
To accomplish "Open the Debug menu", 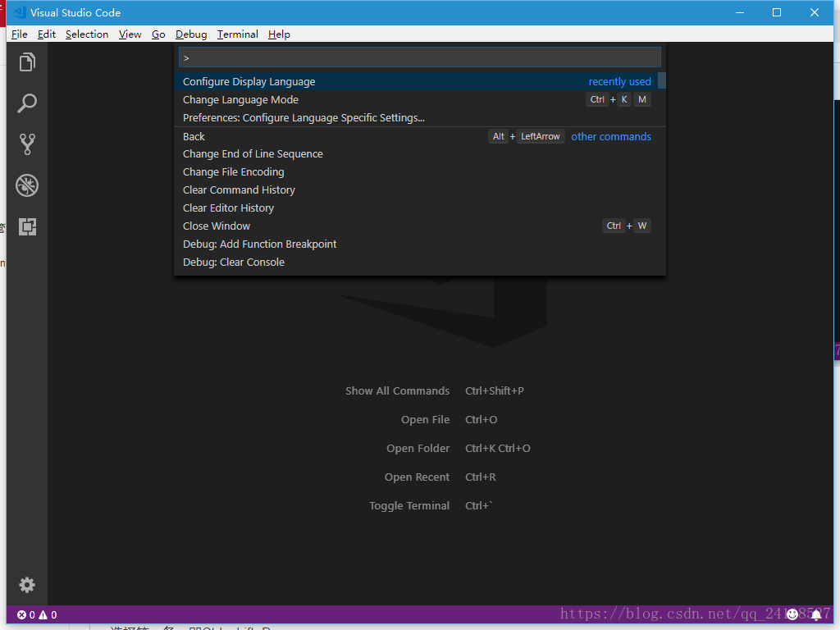I will click(x=191, y=34).
